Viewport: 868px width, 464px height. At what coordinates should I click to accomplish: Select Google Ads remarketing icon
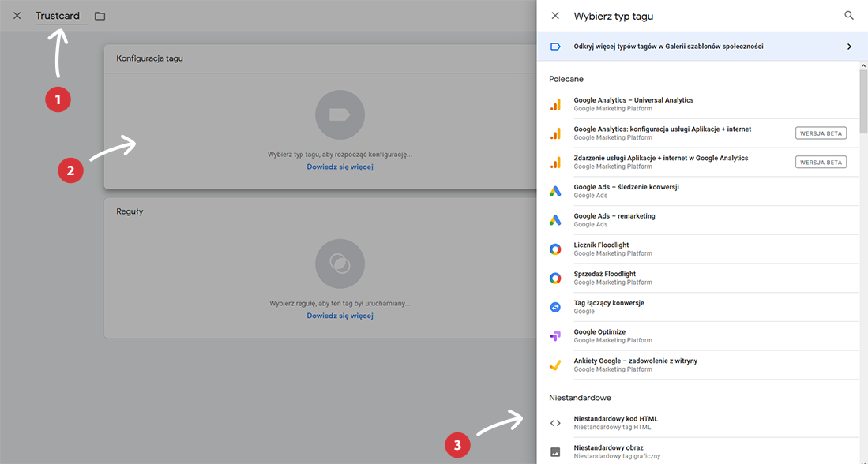555,220
